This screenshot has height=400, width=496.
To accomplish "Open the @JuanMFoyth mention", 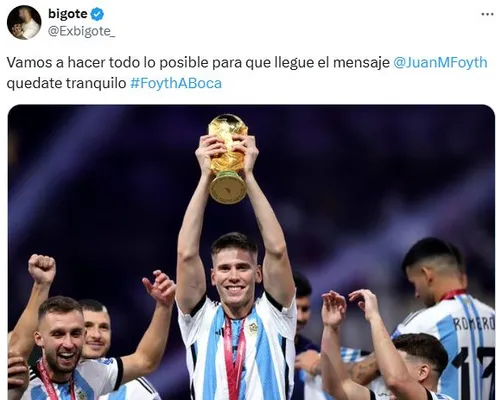I will point(440,62).
